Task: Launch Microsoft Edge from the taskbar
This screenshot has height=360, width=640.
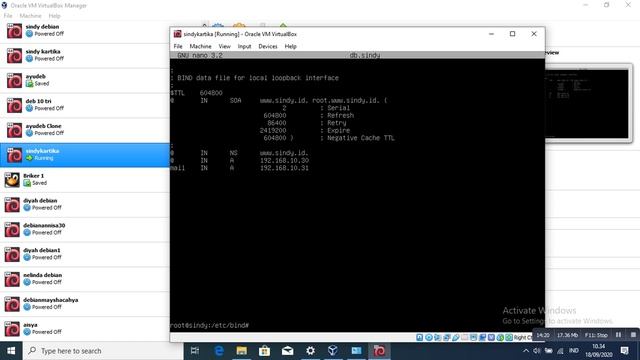Action: click(219, 351)
